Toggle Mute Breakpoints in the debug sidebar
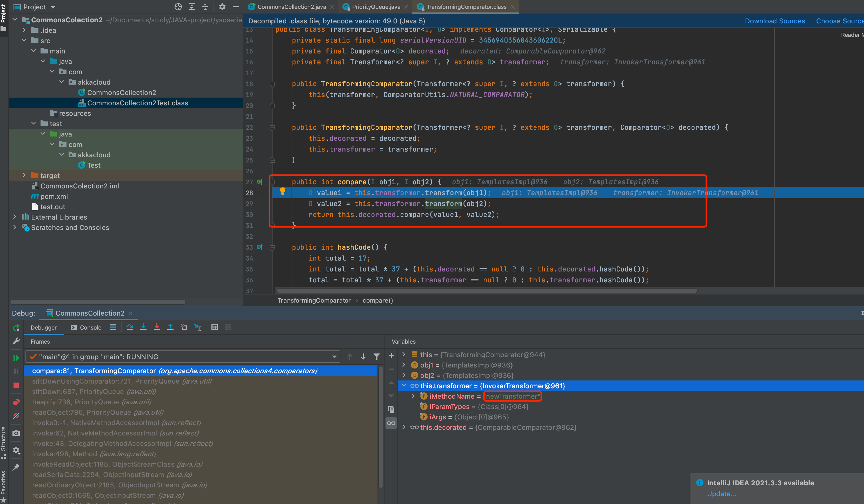This screenshot has width=864, height=504. (16, 416)
